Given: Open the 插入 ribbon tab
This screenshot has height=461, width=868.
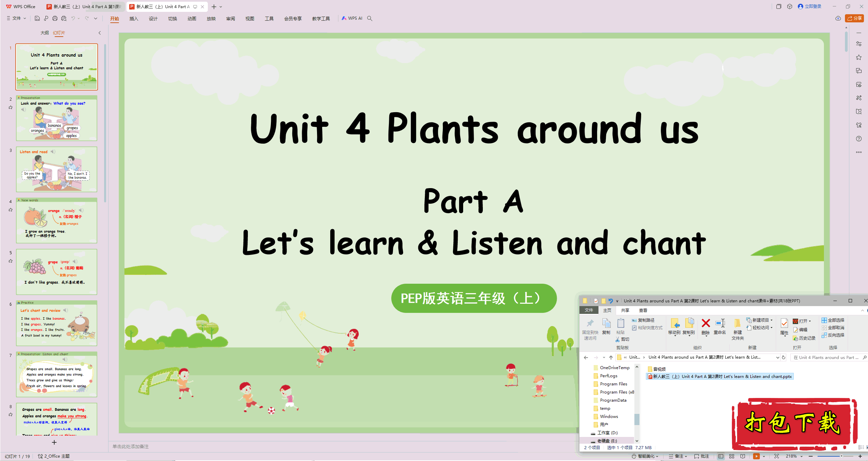Looking at the screenshot, I should pos(134,19).
